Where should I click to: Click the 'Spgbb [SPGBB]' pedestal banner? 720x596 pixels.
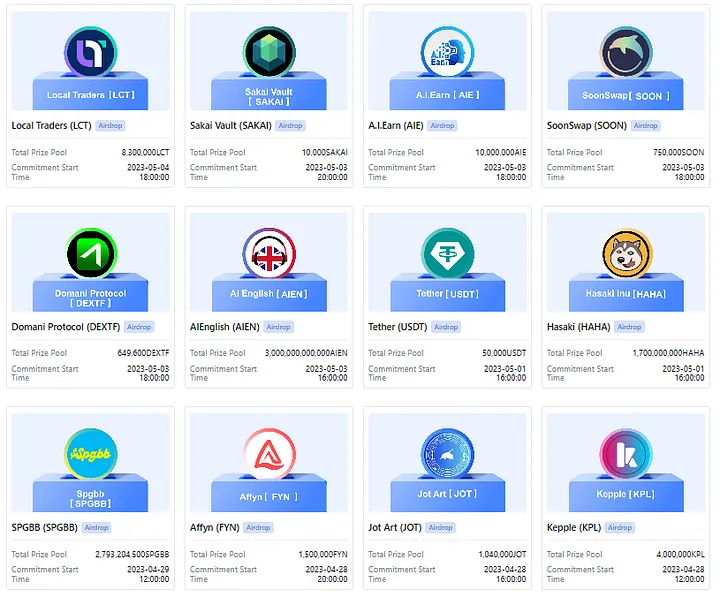pyautogui.click(x=90, y=498)
